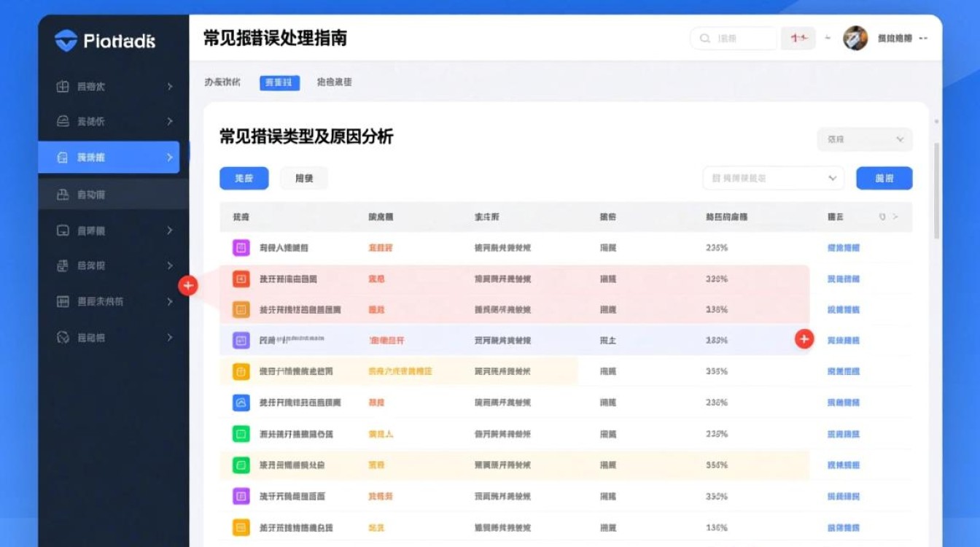The width and height of the screenshot is (980, 547).
Task: Click the blue button under the section heading
Action: pyautogui.click(x=244, y=178)
